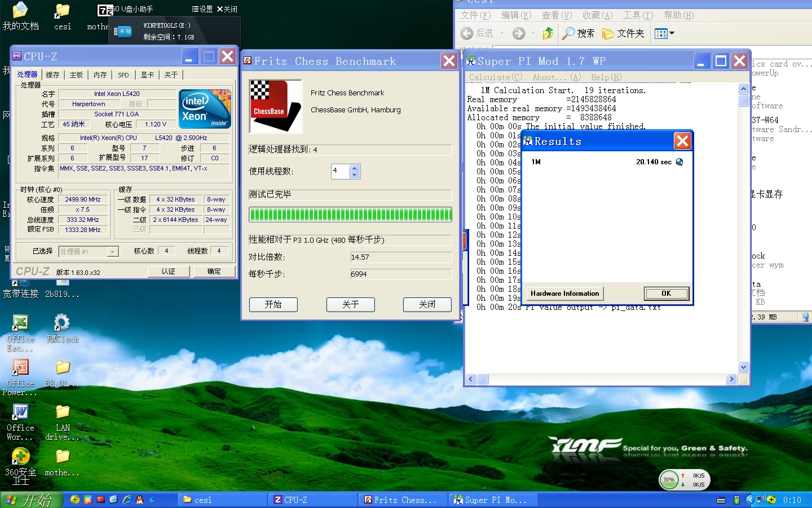Open the Explorer views dropdown button
812x508 pixels.
click(x=664, y=33)
